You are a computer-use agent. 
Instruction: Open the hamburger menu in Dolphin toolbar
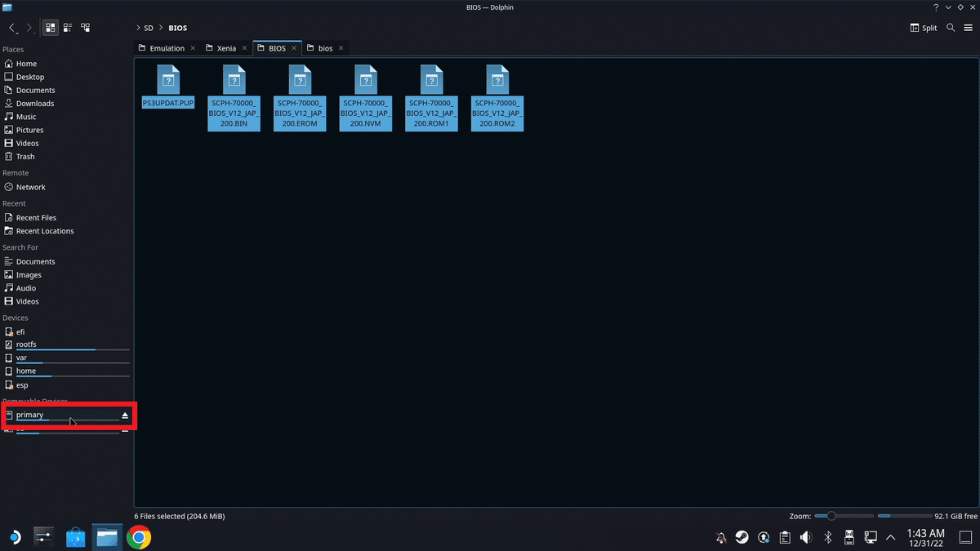tap(968, 28)
